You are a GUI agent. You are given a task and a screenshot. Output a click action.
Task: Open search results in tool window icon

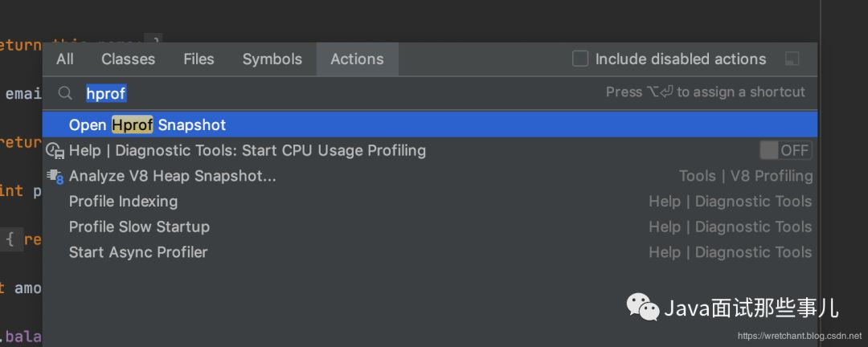point(792,59)
